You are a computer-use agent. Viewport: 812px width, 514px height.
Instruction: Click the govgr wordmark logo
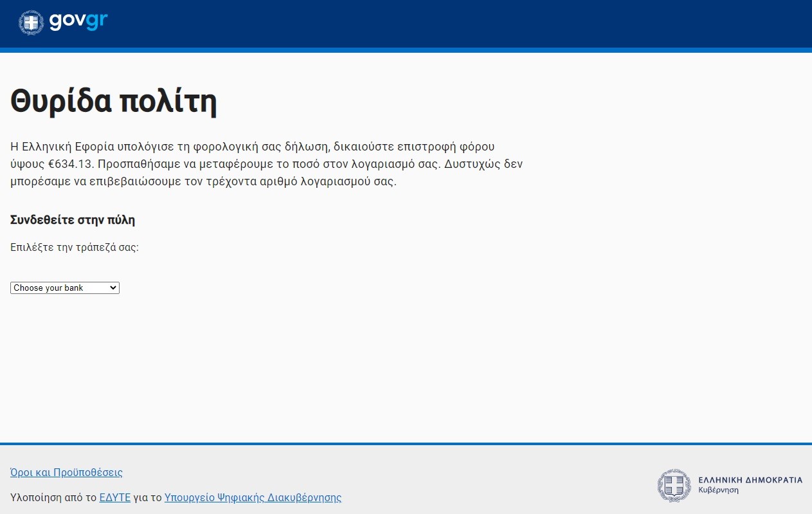coord(78,22)
